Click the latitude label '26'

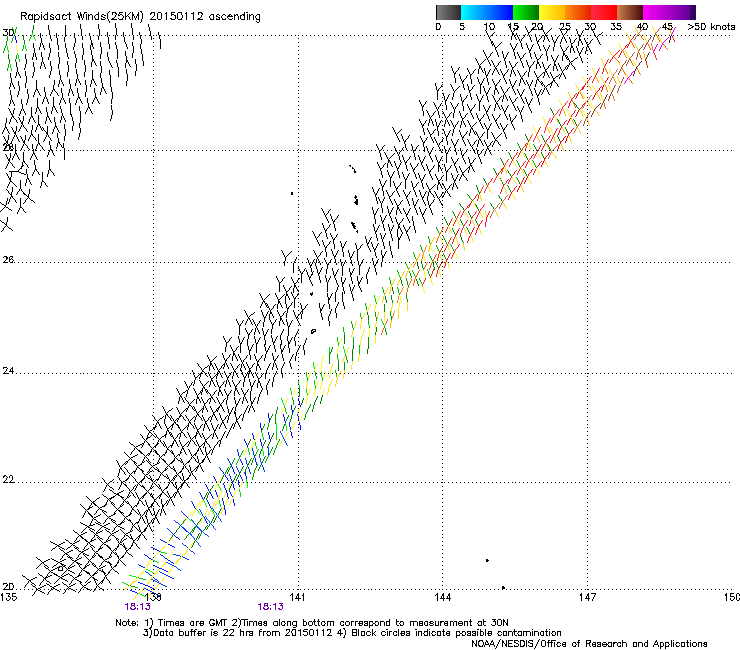8,260
